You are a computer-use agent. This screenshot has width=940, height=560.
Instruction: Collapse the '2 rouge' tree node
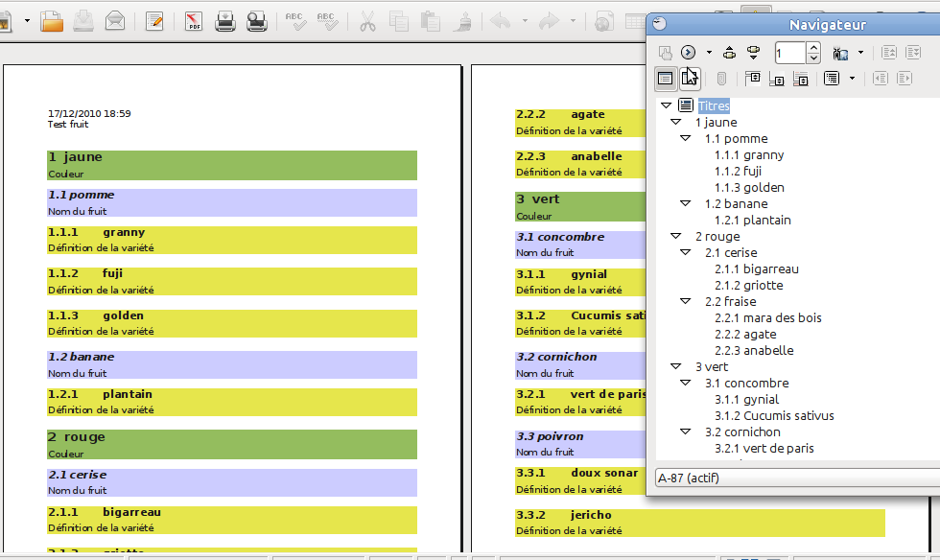pos(675,236)
